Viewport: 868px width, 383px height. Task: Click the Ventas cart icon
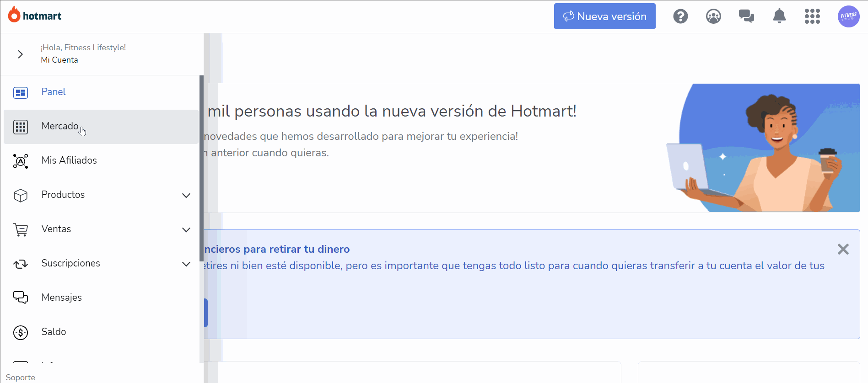(x=21, y=229)
